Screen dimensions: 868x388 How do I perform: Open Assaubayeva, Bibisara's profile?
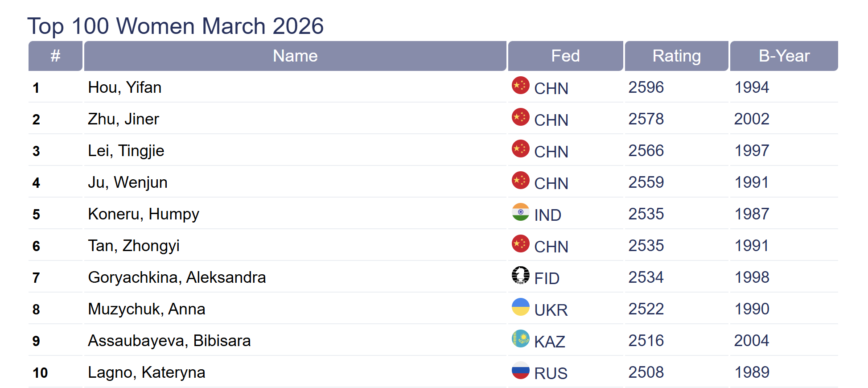169,341
